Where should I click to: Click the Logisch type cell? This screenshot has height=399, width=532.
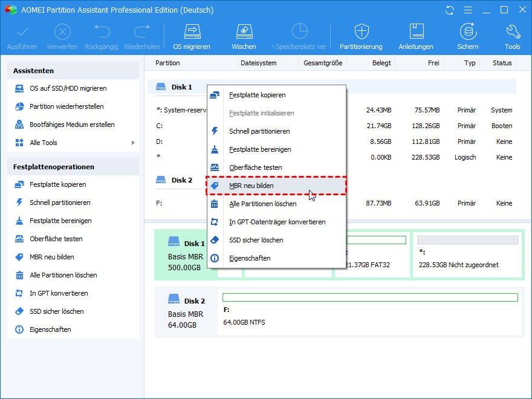coord(465,157)
